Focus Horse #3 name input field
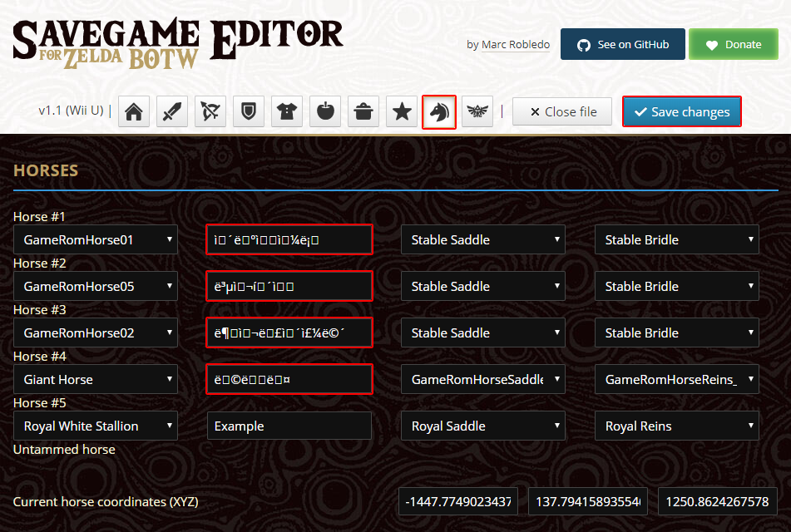 click(289, 332)
